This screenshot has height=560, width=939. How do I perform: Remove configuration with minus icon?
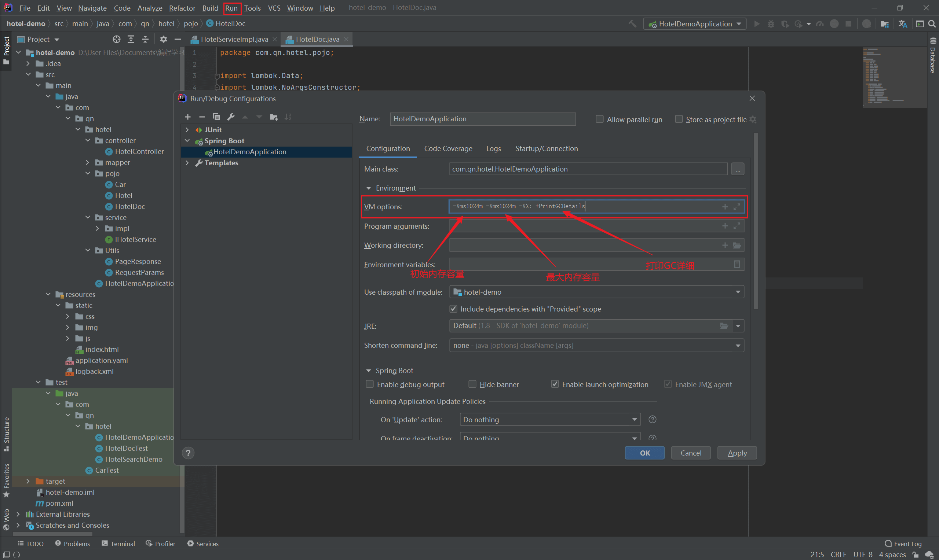coord(202,117)
